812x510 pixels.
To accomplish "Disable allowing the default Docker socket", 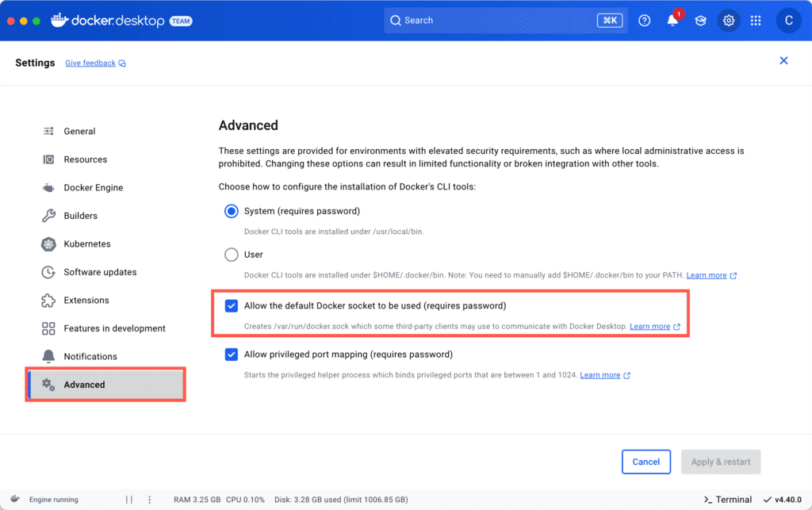I will click(x=231, y=305).
